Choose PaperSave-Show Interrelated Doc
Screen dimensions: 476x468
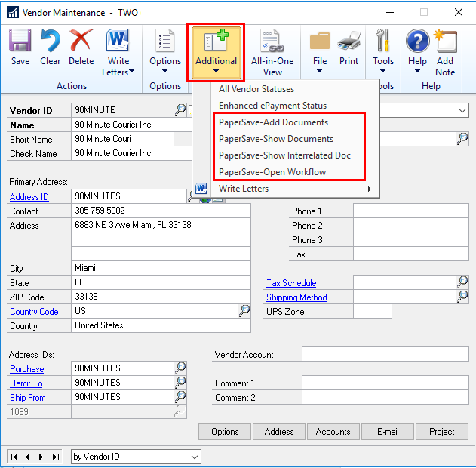tap(284, 155)
